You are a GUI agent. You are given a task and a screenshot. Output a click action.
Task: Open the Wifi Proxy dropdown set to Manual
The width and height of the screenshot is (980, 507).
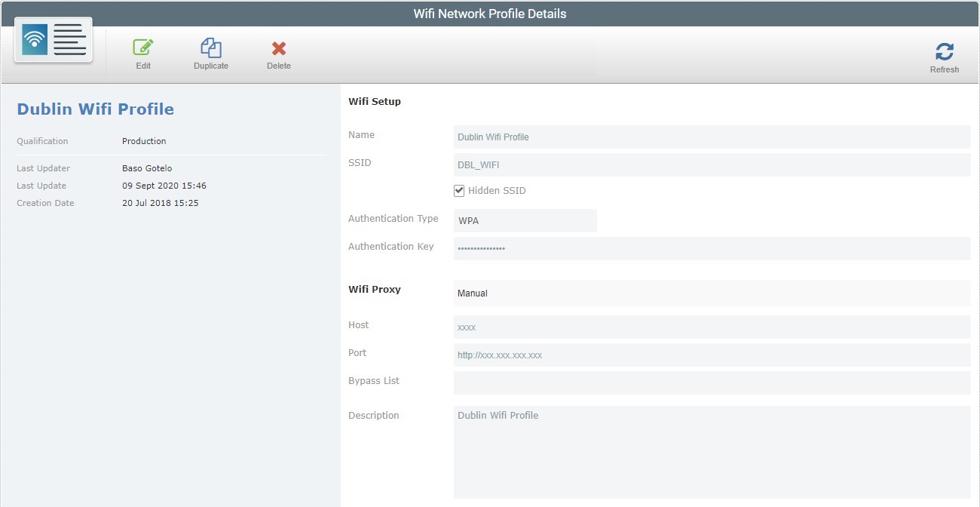pos(712,293)
